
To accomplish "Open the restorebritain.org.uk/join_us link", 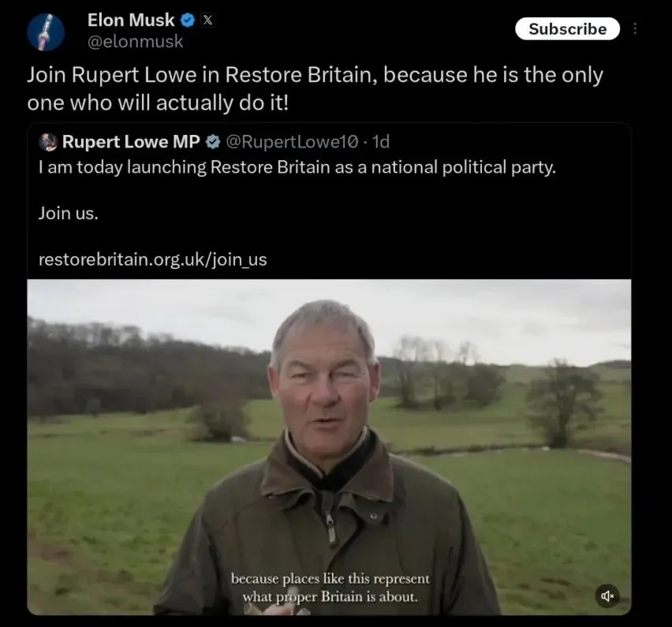I will coord(152,259).
